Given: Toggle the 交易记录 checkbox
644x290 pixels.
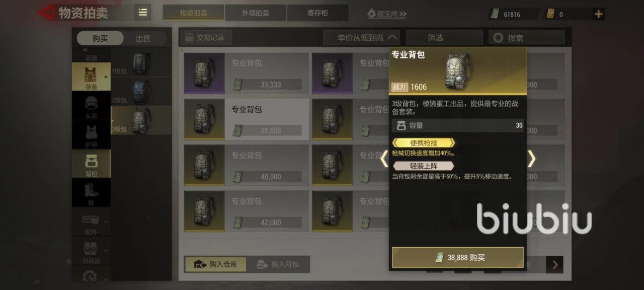Looking at the screenshot, I should 189,37.
